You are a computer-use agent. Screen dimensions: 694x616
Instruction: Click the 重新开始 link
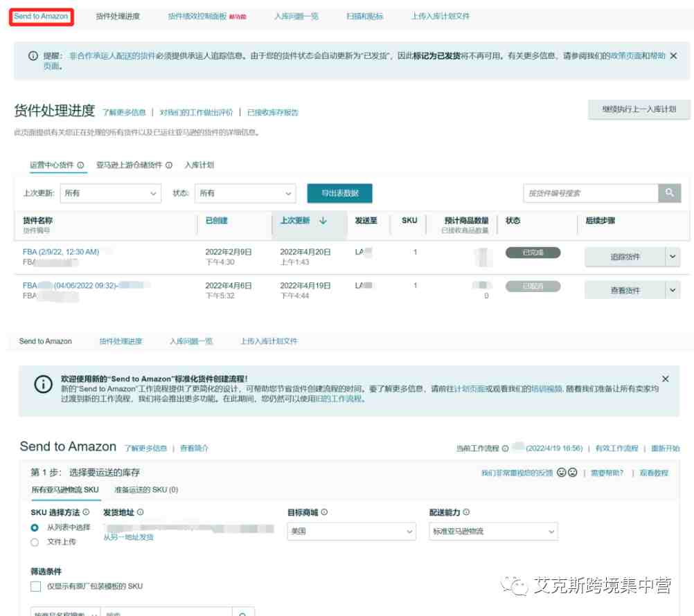[x=665, y=448]
